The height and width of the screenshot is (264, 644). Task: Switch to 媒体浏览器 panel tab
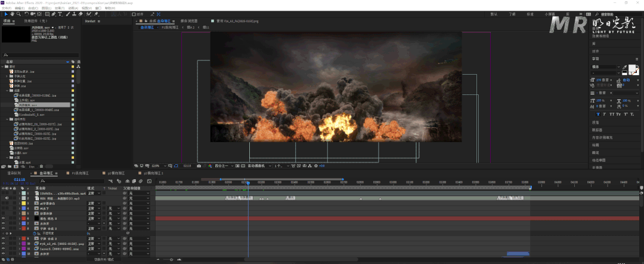(x=189, y=20)
